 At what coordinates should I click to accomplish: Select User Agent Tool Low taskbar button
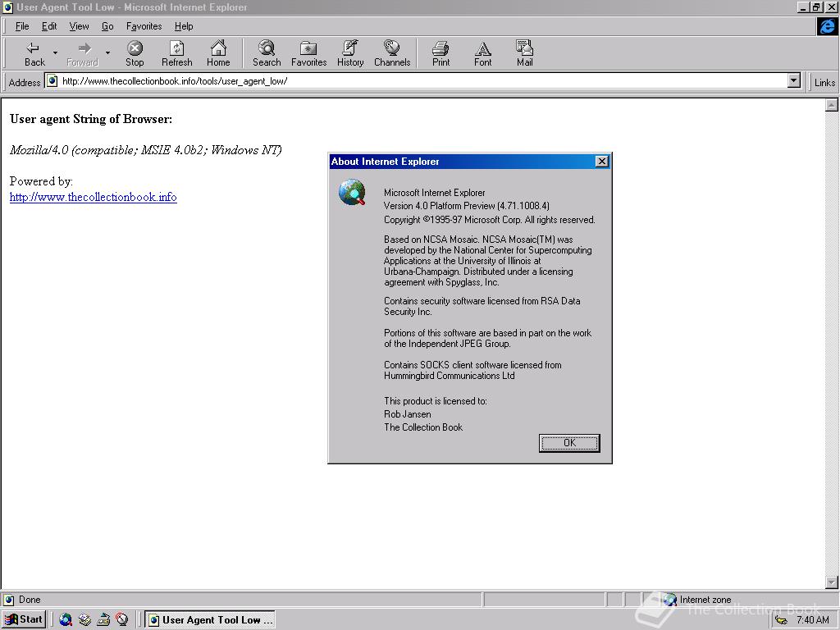click(211, 620)
